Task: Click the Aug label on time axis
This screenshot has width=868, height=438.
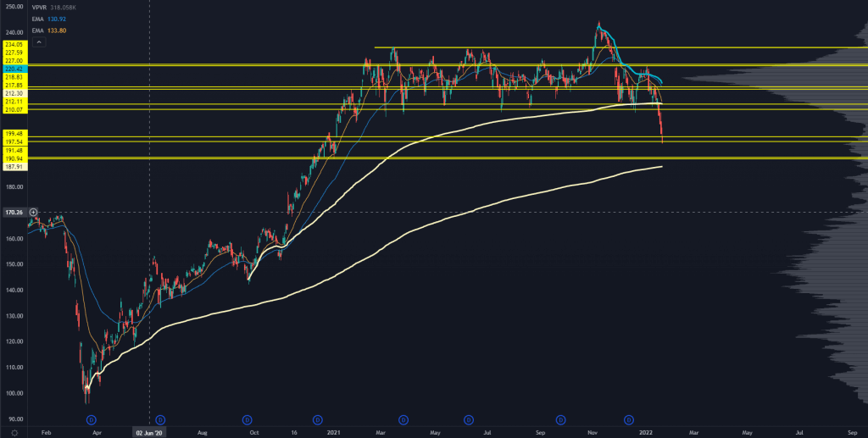Action: click(x=203, y=432)
